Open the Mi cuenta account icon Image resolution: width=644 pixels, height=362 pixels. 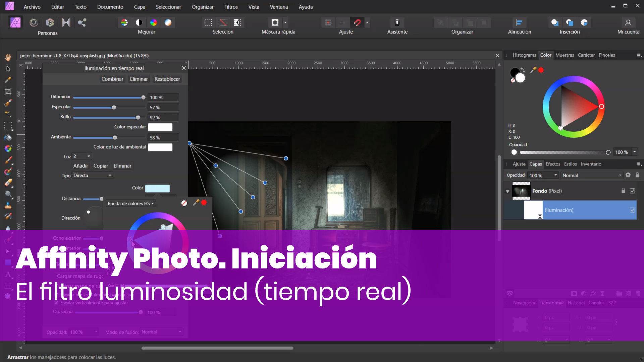tap(628, 22)
